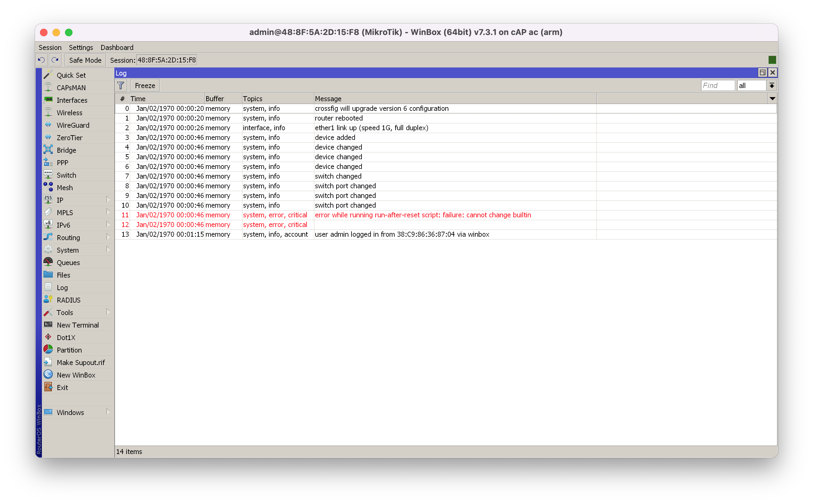Viewport: 813px width, 504px height.
Task: Select log row 'crossfig will upgrade version 6 configuration'
Action: tap(446, 108)
